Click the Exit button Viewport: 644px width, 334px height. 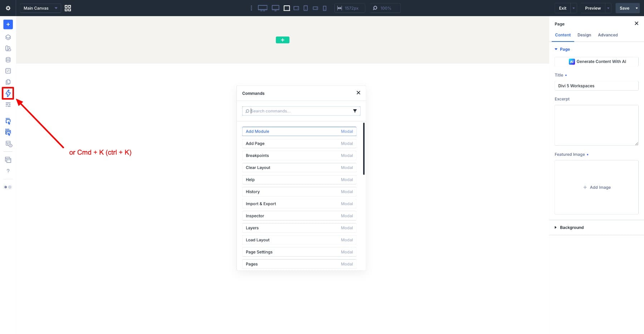[x=562, y=8]
